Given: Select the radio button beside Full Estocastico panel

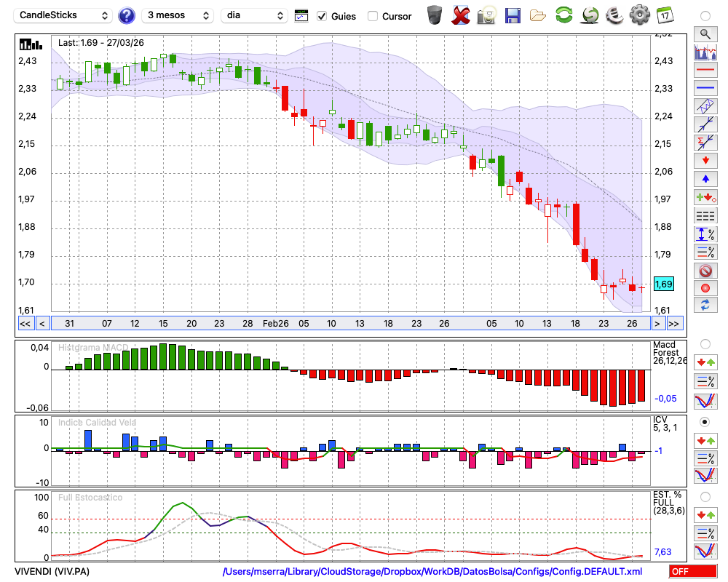Looking at the screenshot, I should (x=705, y=497).
